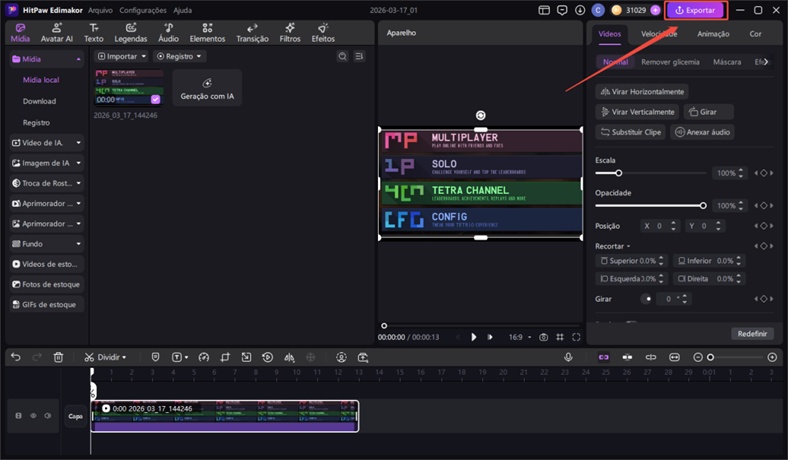
Task: Select the 2026_03_17_144246 clip on timeline
Action: tap(225, 416)
